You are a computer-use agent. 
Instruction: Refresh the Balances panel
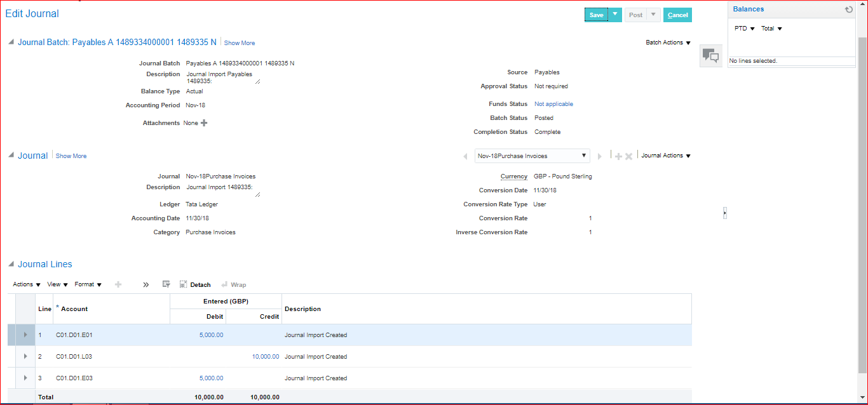tap(849, 10)
